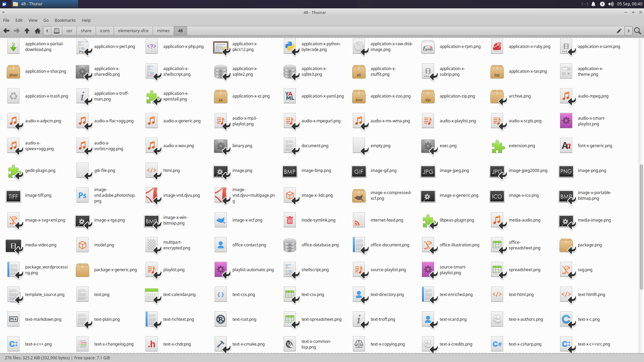This screenshot has height=362, width=644.
Task: Open the spreadsheet.png file icon
Action: (x=497, y=269)
